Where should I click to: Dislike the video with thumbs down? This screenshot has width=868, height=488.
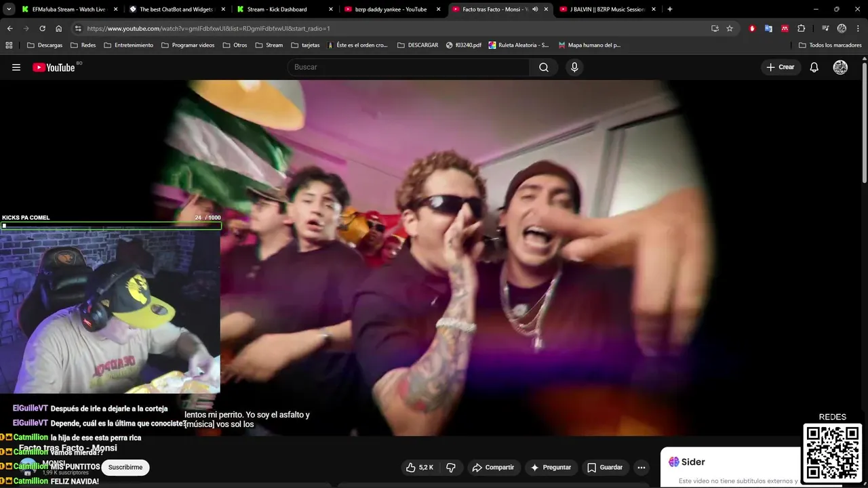coord(451,468)
